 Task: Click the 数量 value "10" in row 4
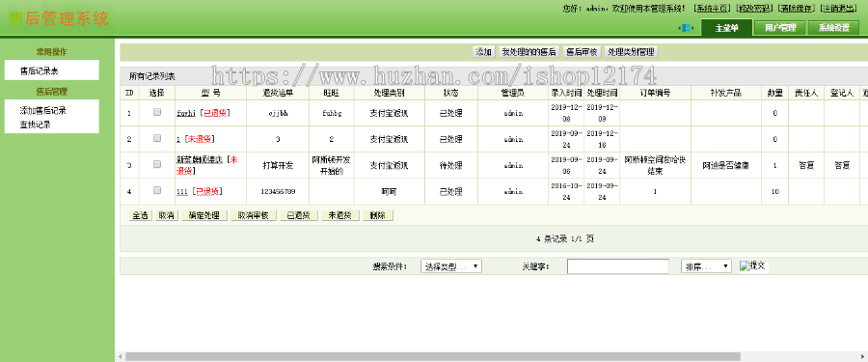point(775,191)
